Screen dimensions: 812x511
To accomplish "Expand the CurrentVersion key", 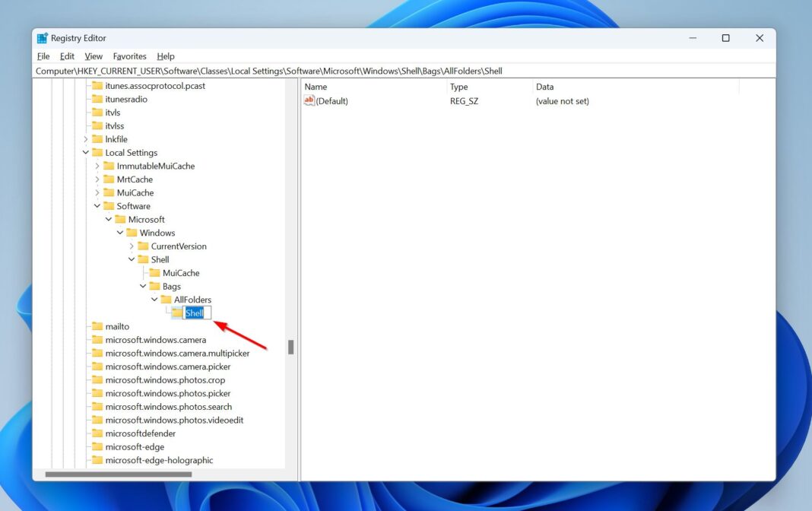I will 130,246.
